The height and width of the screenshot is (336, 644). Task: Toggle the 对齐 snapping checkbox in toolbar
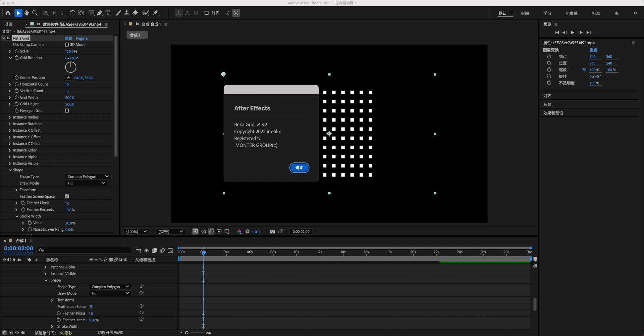pos(207,13)
